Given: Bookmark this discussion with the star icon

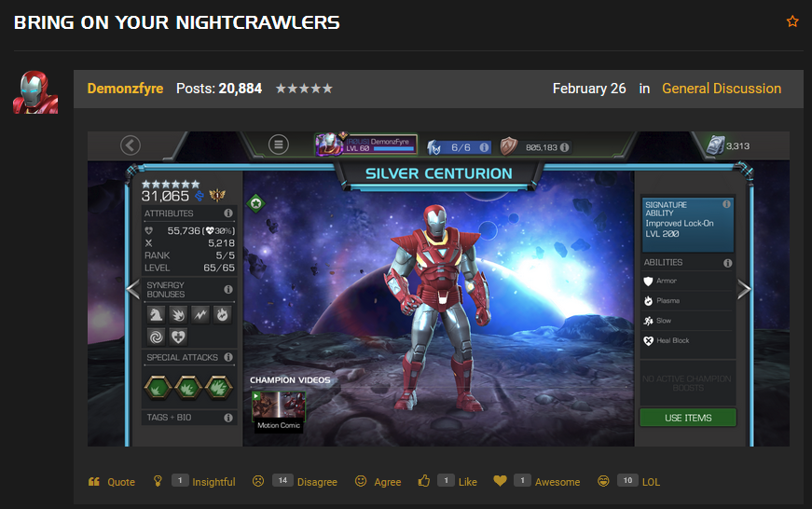Looking at the screenshot, I should click(x=792, y=21).
